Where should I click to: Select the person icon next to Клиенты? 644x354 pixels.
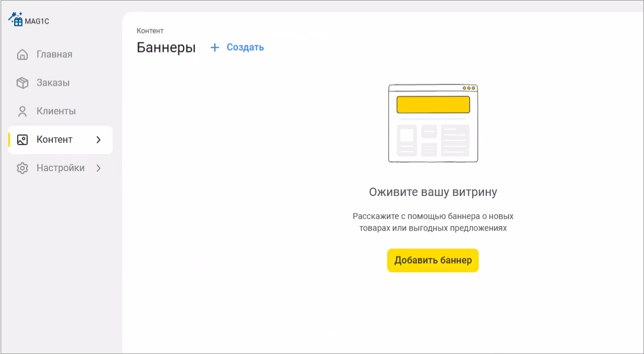(22, 111)
